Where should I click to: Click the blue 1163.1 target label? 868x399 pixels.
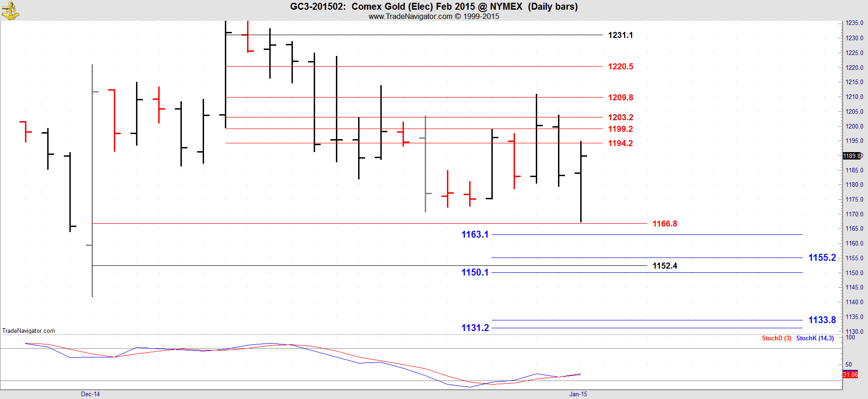coord(475,234)
